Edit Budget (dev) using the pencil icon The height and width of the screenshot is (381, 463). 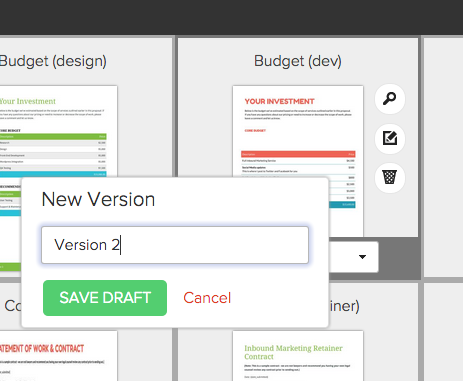390,138
